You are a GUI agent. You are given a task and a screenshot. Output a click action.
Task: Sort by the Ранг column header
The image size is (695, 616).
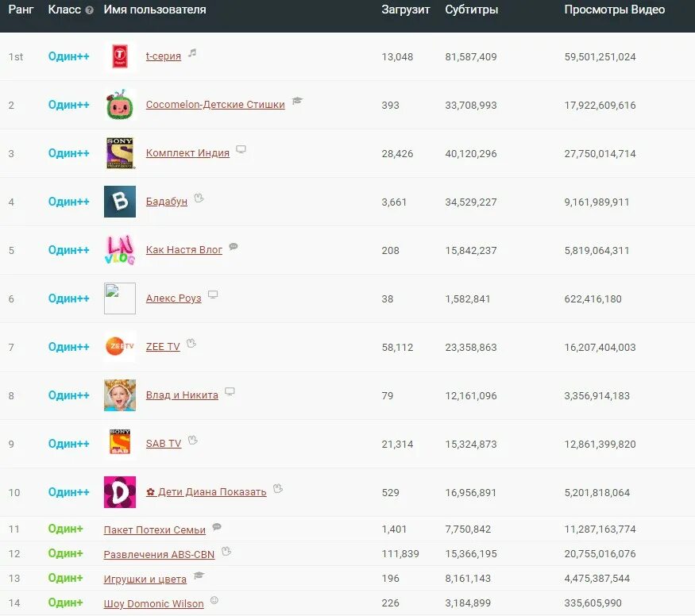pyautogui.click(x=21, y=10)
